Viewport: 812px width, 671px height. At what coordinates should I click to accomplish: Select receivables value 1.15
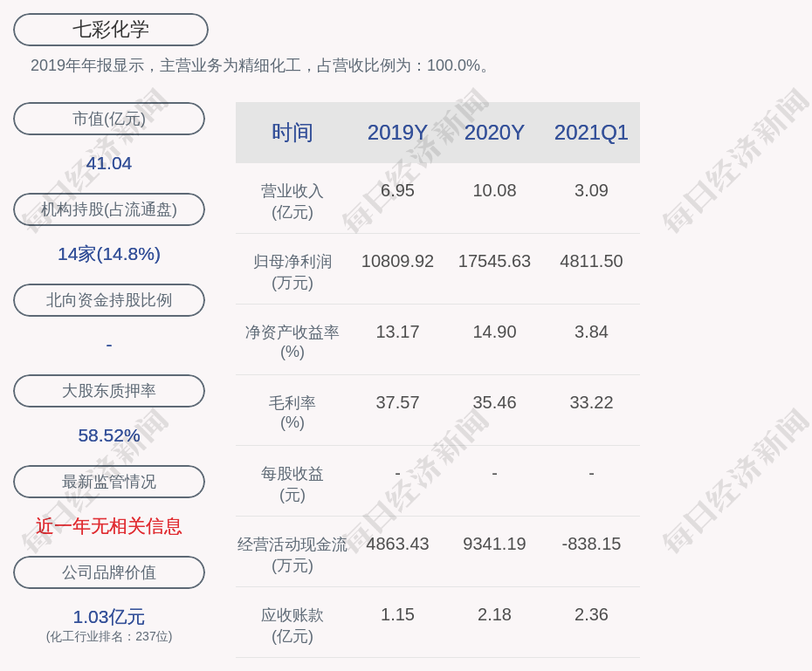(398, 614)
